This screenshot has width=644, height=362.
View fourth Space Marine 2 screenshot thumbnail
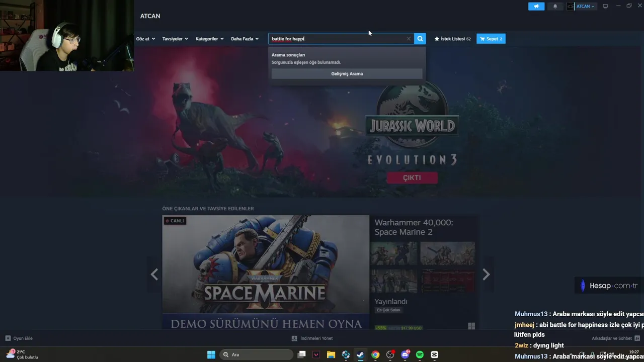447,281
